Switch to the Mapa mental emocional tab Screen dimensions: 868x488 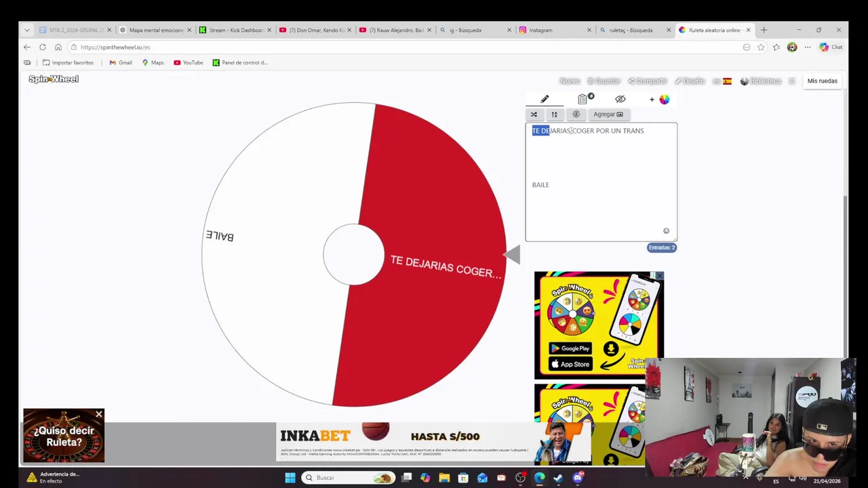155,30
